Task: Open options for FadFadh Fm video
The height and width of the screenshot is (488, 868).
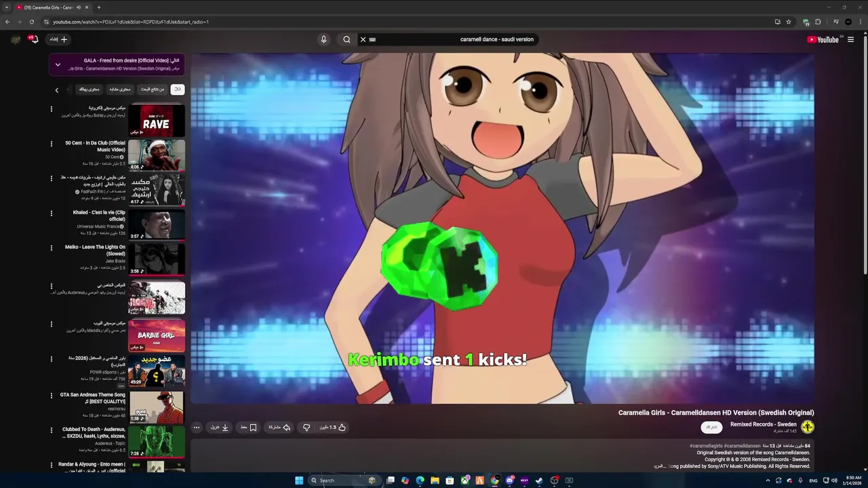Action: click(x=52, y=178)
